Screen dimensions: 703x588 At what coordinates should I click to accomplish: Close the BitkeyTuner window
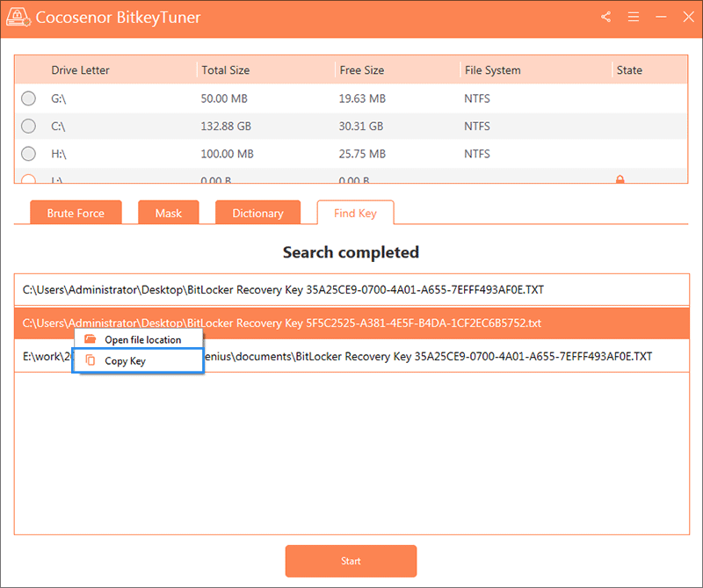[688, 17]
